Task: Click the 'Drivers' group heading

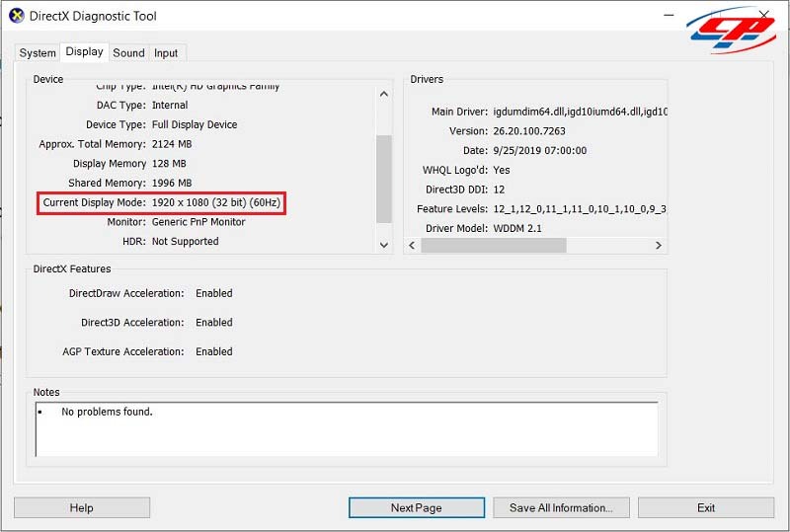Action: tap(427, 80)
